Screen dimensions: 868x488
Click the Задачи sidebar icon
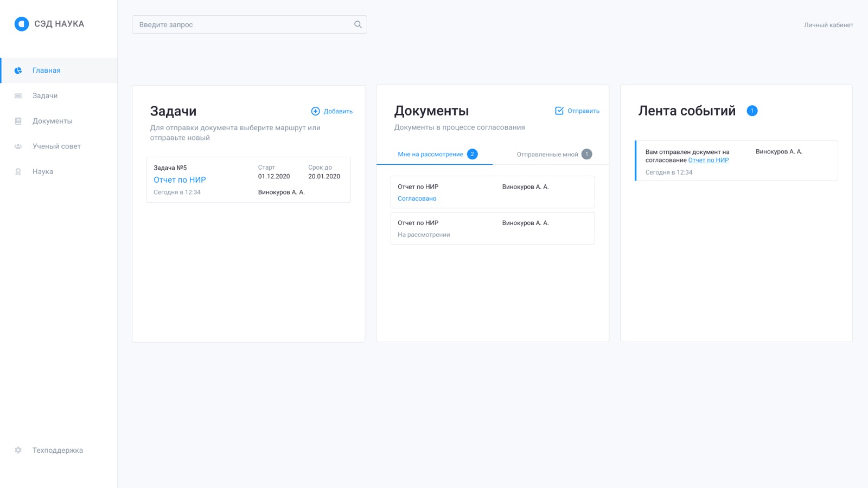18,96
